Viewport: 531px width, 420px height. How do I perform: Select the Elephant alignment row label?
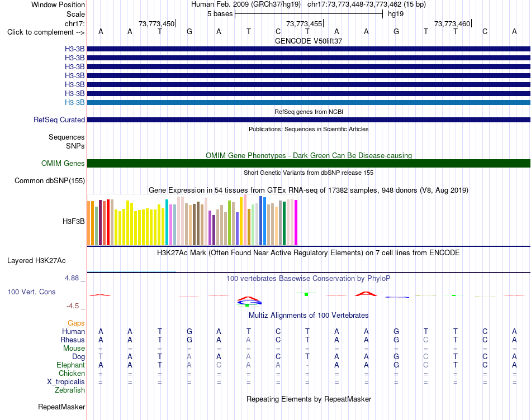pos(70,365)
